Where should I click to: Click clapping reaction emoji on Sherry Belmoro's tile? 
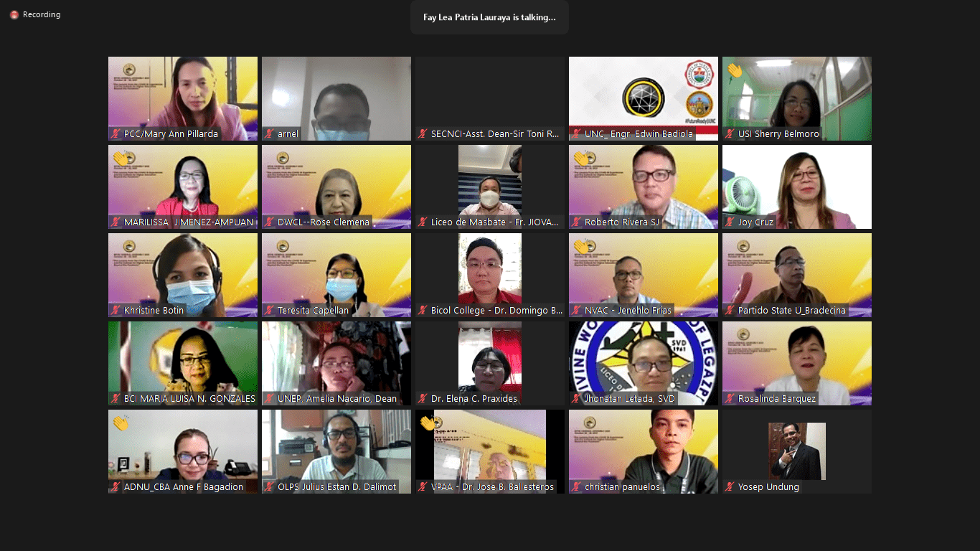point(735,70)
